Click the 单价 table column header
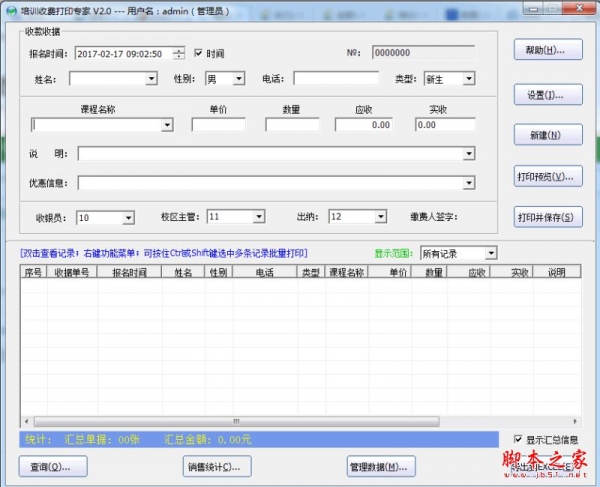The image size is (600, 487). tap(390, 272)
